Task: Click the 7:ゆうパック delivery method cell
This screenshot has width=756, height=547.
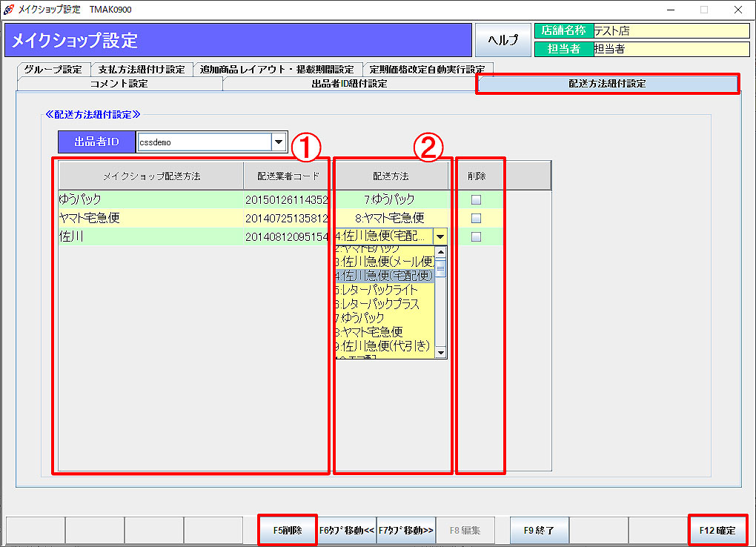Action: pyautogui.click(x=391, y=199)
